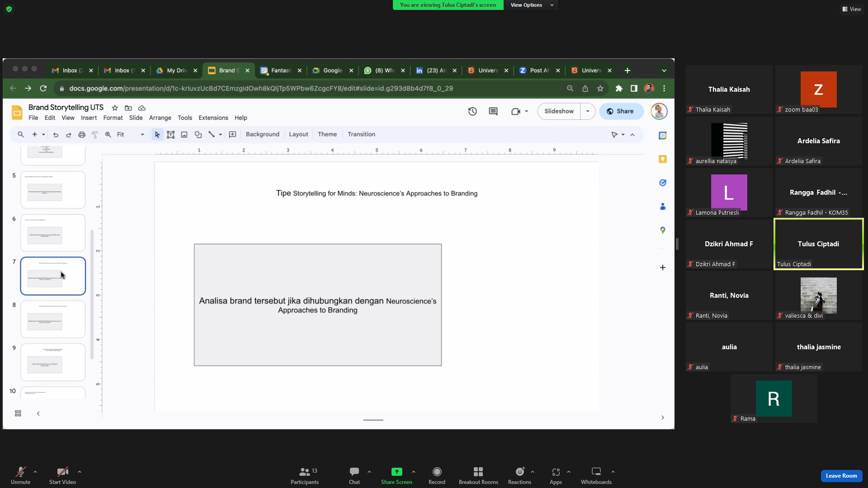Image resolution: width=868 pixels, height=488 pixels.
Task: Bookmark page with Chrome star icon
Action: [600, 89]
